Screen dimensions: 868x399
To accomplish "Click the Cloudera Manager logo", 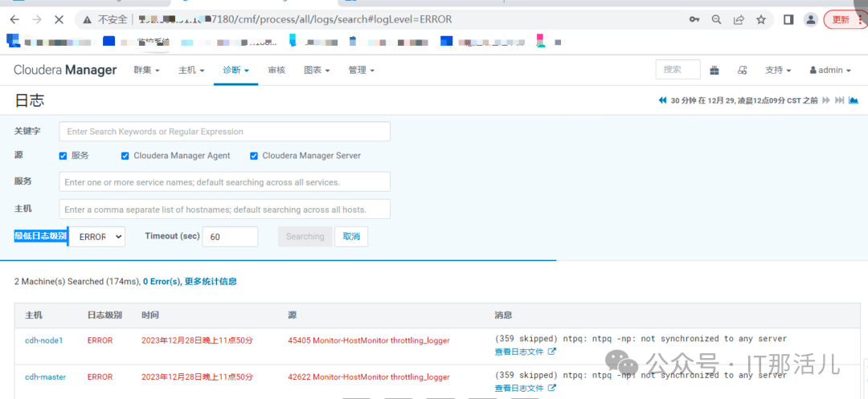I will [65, 70].
